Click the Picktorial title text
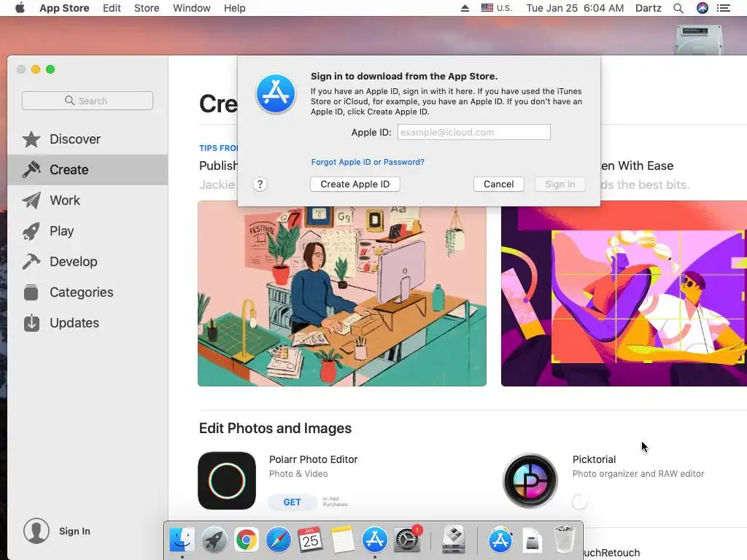 594,459
